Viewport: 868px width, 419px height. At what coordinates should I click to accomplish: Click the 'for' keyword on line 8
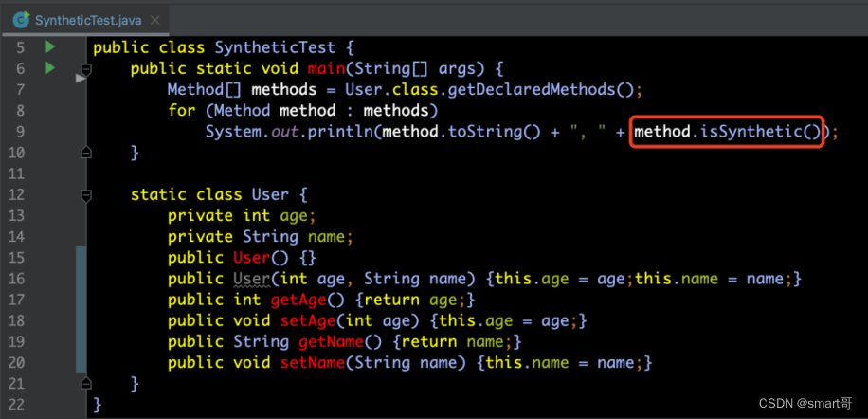pyautogui.click(x=182, y=111)
